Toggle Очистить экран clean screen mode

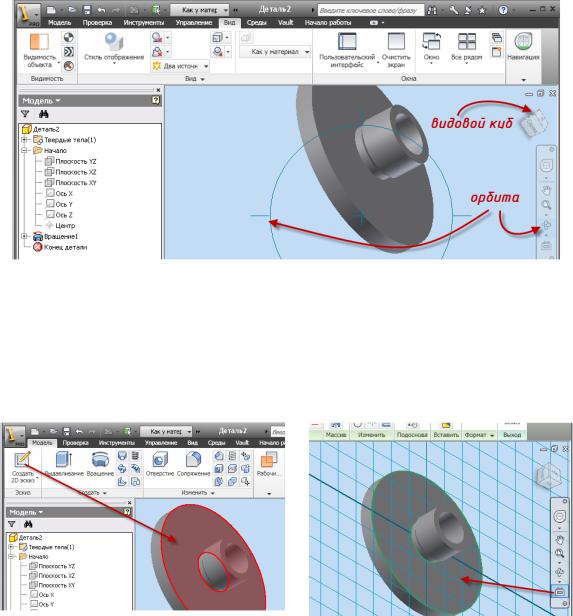(396, 51)
